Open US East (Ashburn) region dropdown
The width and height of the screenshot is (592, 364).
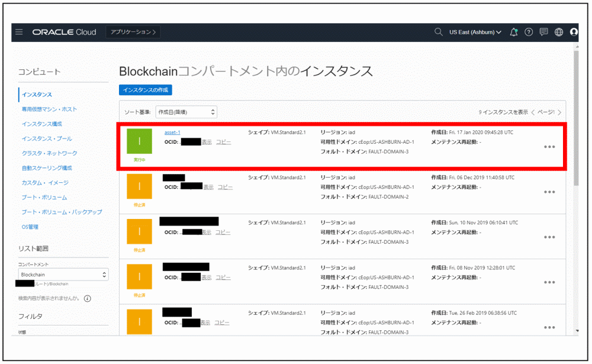click(x=475, y=32)
